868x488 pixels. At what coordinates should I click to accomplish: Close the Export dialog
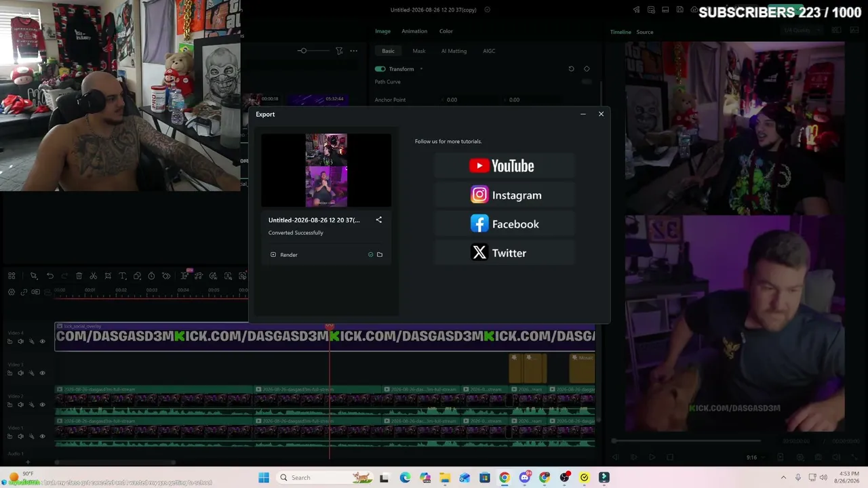601,114
